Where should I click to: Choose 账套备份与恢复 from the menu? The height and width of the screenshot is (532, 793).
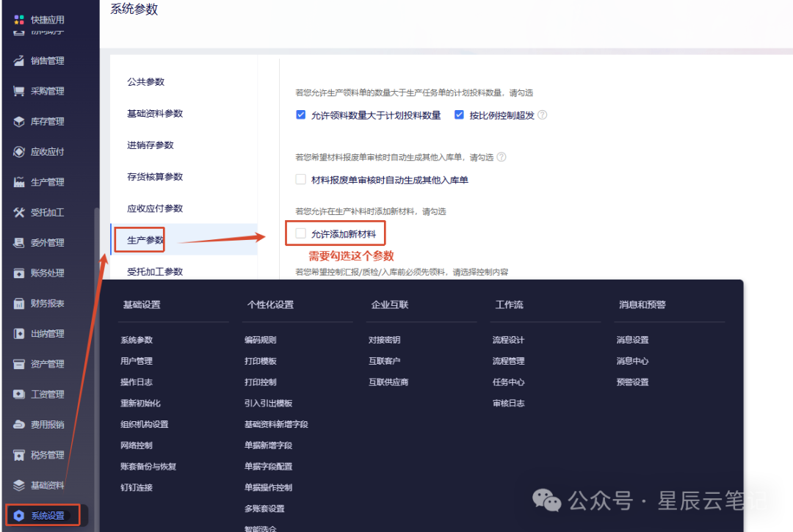coord(148,467)
